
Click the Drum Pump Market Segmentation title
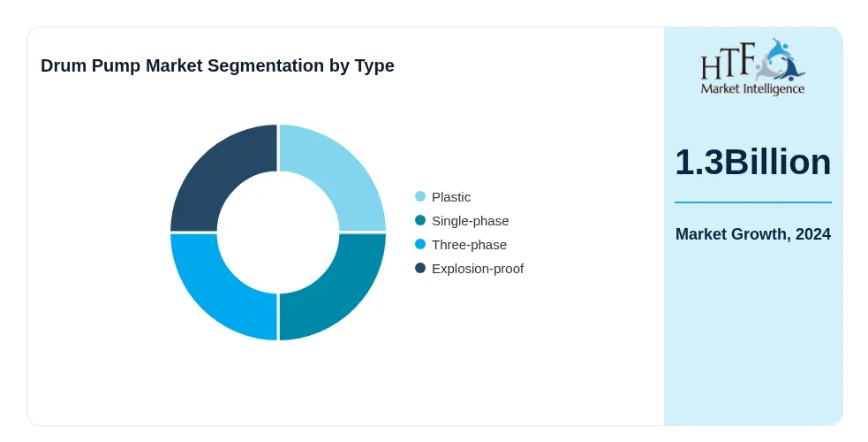tap(217, 65)
